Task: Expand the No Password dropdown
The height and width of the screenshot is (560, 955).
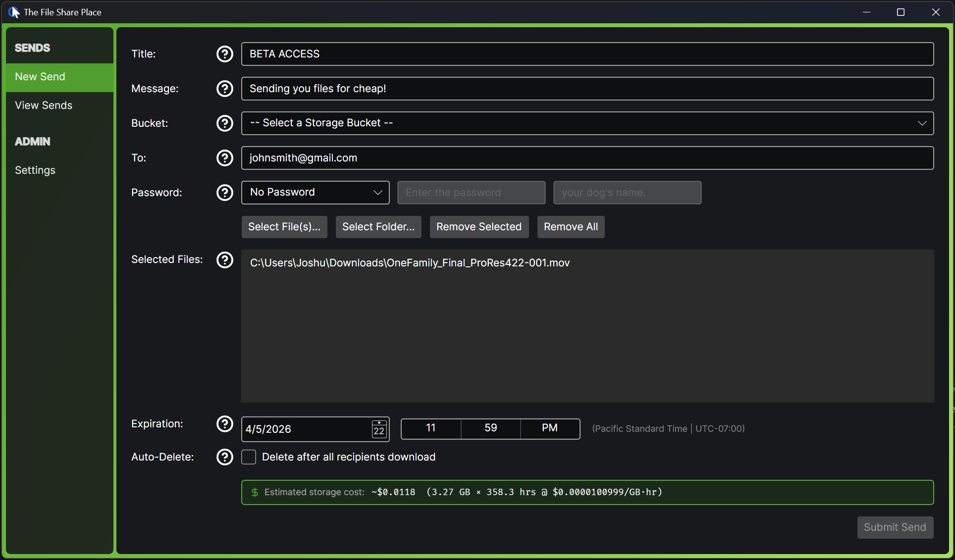Action: tap(315, 193)
